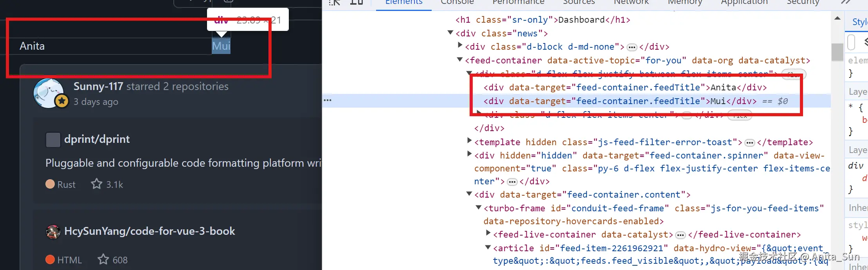Click the Anita feed title text
Screen dimensions: 868x270
coord(32,46)
